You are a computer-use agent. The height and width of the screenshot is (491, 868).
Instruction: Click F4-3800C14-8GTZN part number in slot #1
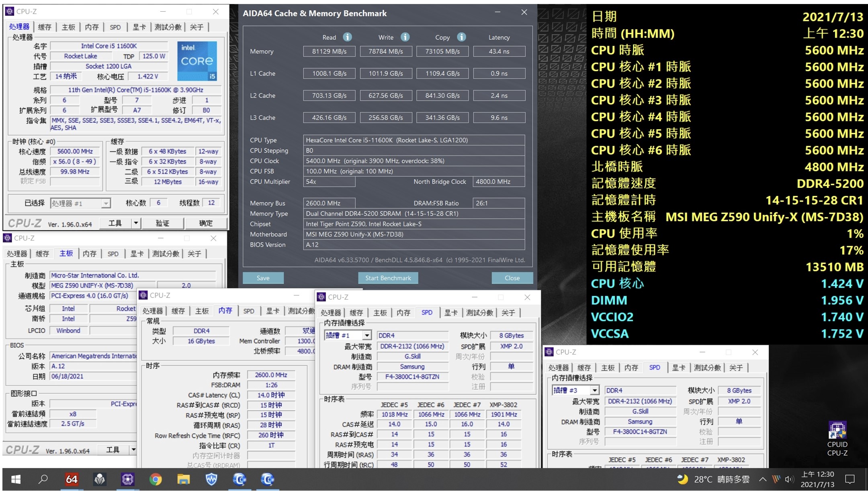point(412,377)
